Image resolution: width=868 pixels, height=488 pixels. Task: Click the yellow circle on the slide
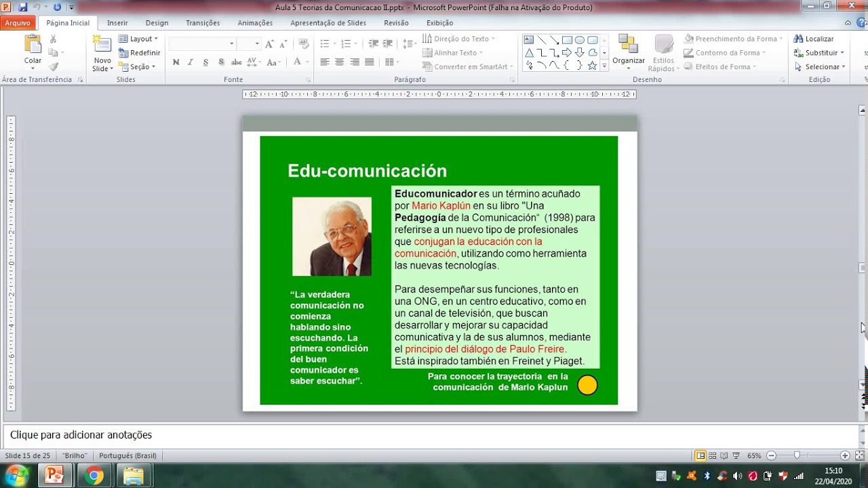pyautogui.click(x=587, y=385)
